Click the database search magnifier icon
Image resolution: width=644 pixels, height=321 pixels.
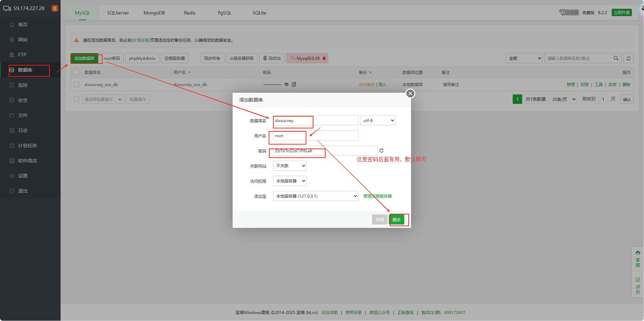coord(616,58)
